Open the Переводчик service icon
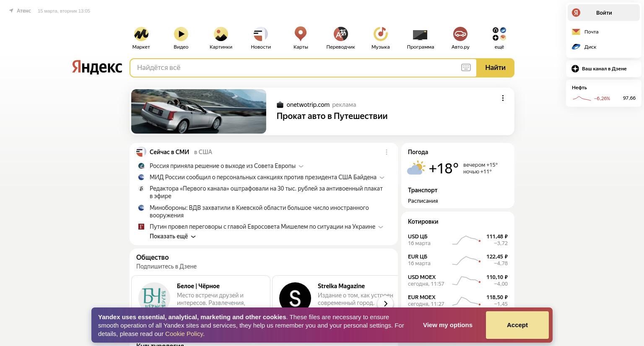Screen dimensions: 644x346 [340, 34]
